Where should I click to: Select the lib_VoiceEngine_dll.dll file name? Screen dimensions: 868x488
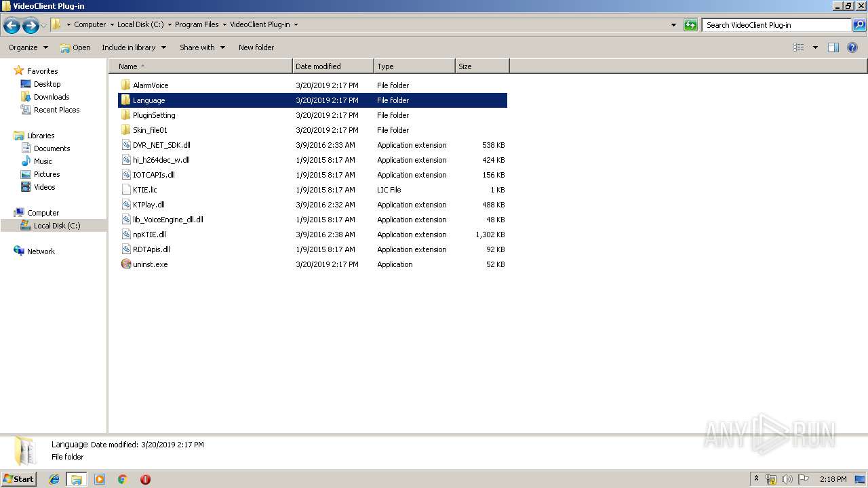pyautogui.click(x=167, y=220)
